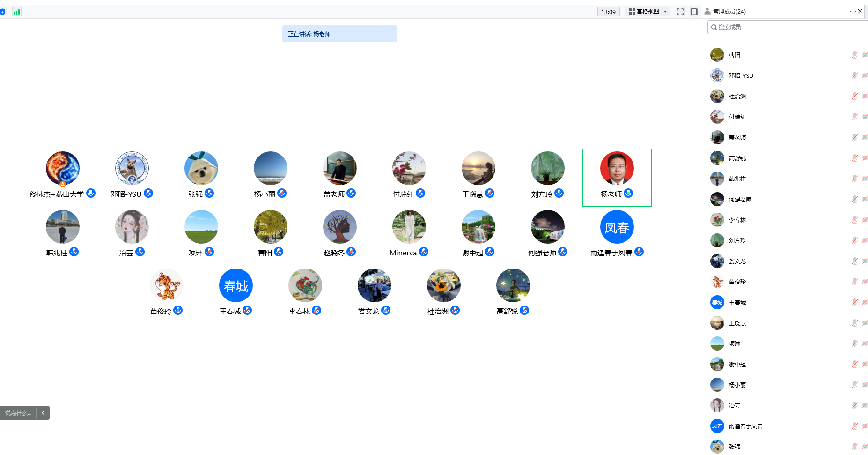Toggle the side panel layout icon
Viewport: 868px width, 455px height.
(695, 12)
